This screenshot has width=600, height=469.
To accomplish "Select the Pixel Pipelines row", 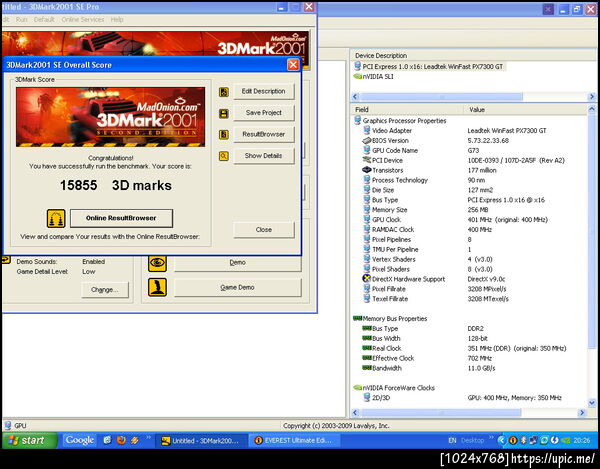I will tap(473, 239).
